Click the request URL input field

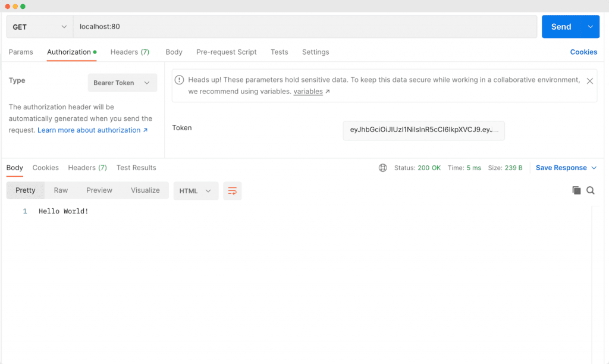[238, 26]
